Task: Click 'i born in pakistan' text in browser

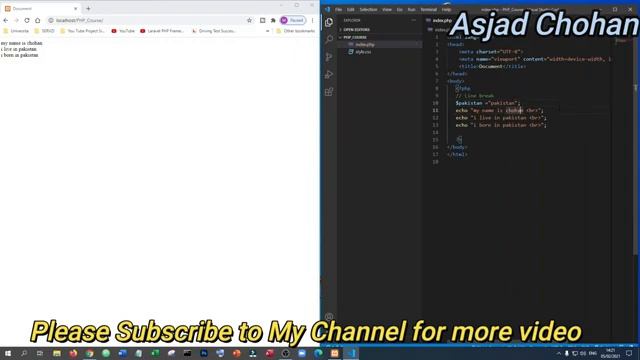Action: click(20, 55)
